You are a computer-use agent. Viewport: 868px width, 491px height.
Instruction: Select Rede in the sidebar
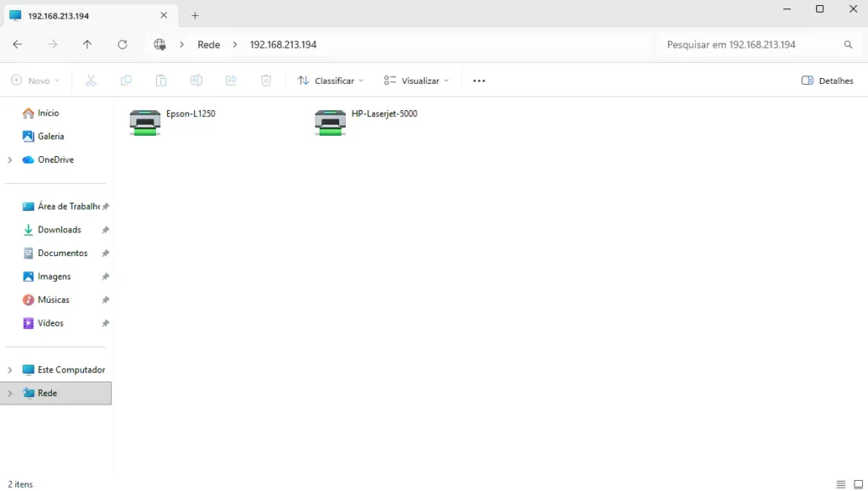tap(55, 393)
